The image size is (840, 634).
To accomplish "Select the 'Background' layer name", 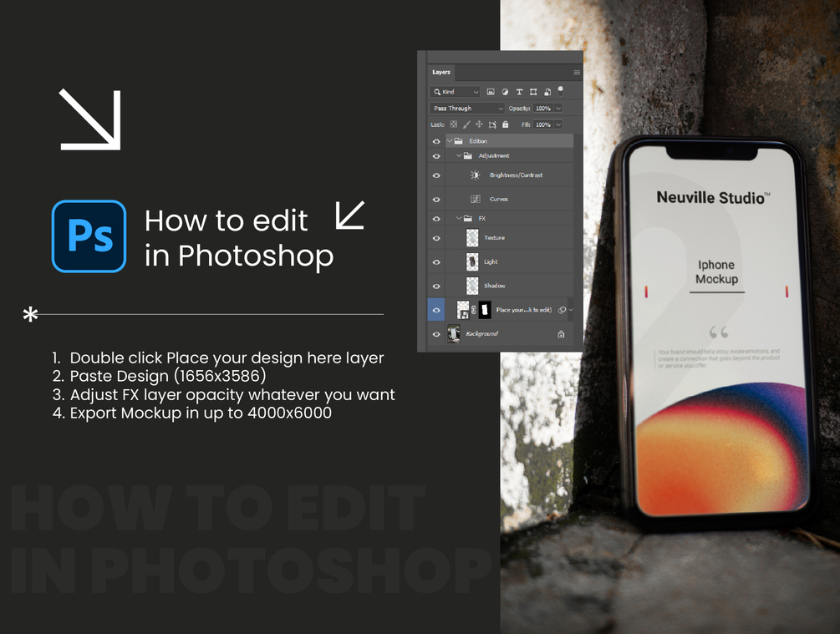I will point(481,333).
